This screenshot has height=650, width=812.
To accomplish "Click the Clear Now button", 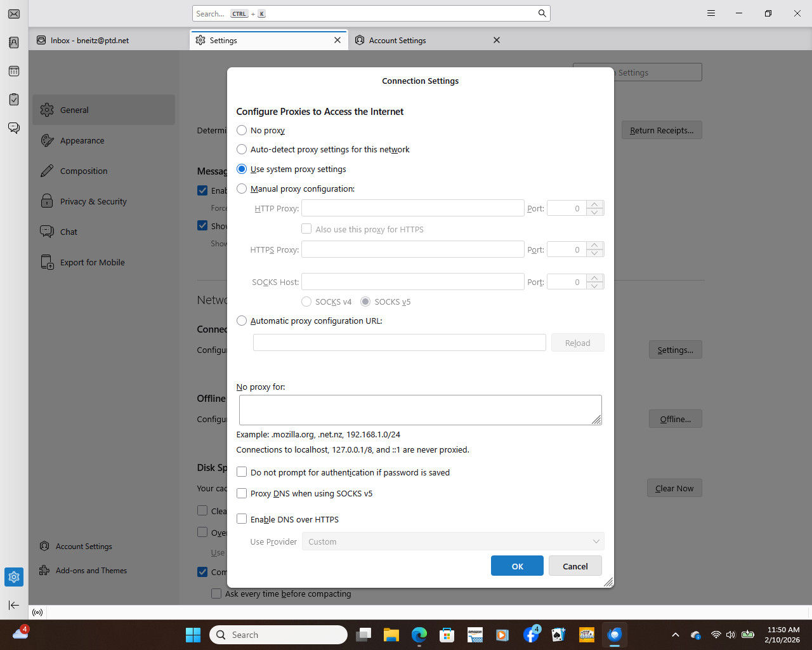I will (x=674, y=488).
